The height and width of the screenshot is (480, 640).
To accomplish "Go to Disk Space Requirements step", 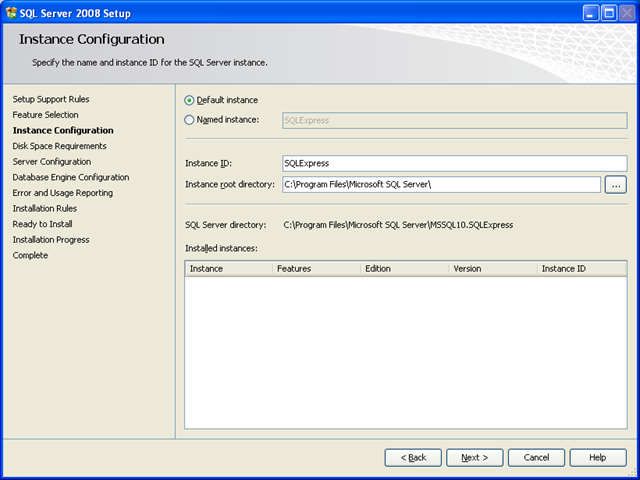I will click(x=59, y=146).
